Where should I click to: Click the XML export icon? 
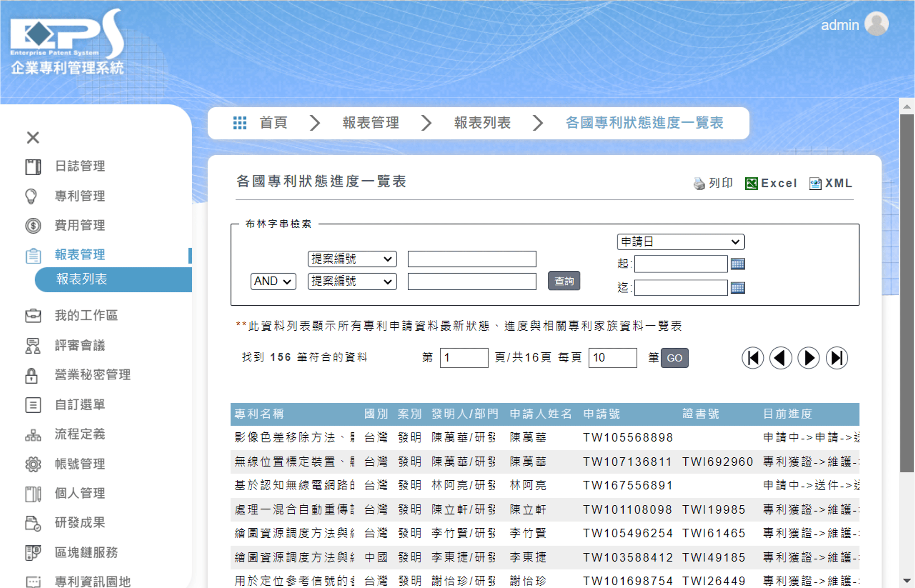pyautogui.click(x=815, y=184)
